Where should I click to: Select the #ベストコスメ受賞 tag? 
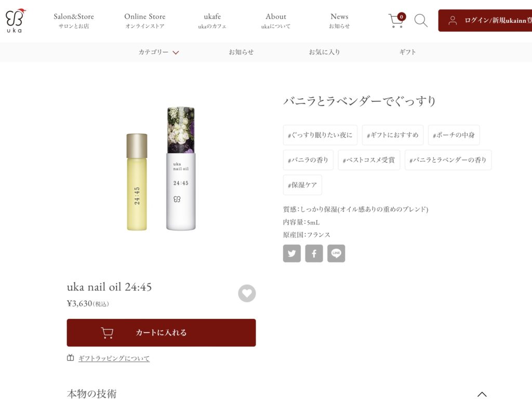coord(369,160)
